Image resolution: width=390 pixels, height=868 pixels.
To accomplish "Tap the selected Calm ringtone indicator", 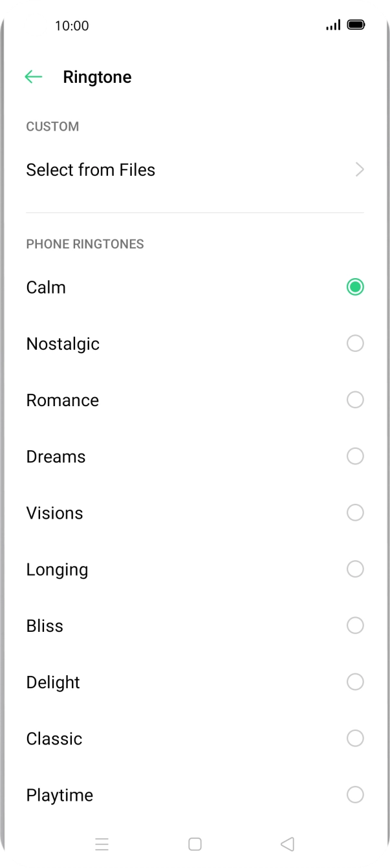I will coord(355,287).
